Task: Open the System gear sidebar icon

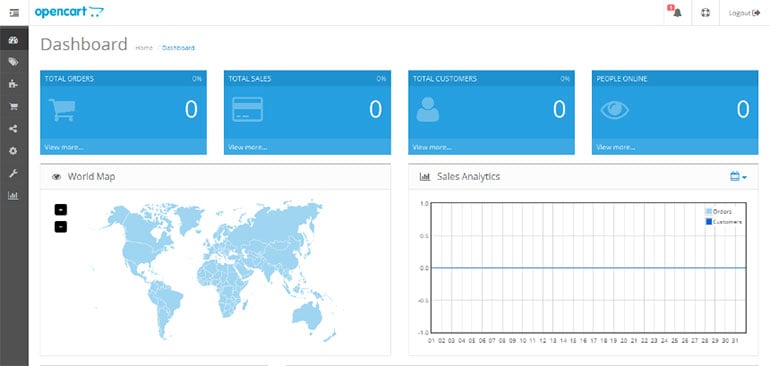Action: click(13, 151)
